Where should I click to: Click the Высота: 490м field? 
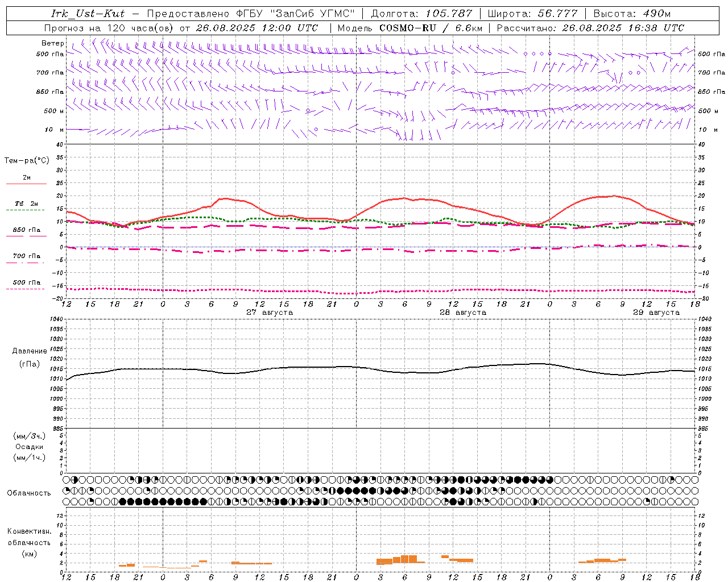tap(632, 14)
